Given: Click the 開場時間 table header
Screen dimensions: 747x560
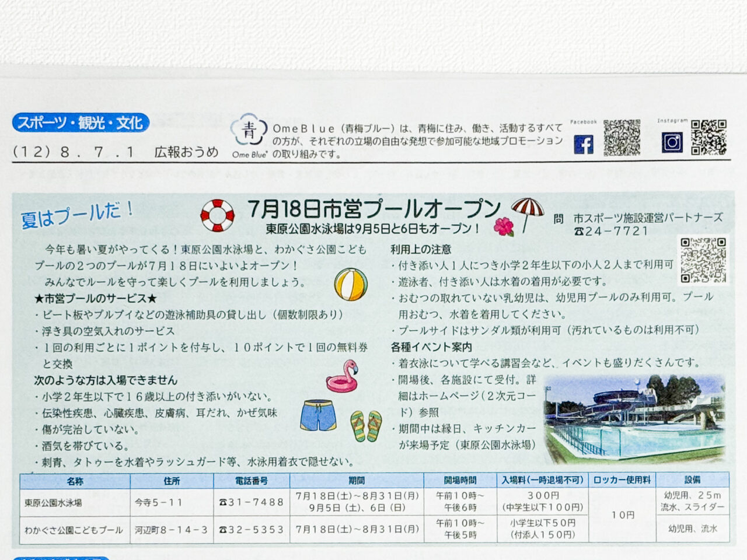Looking at the screenshot, I should (x=460, y=480).
